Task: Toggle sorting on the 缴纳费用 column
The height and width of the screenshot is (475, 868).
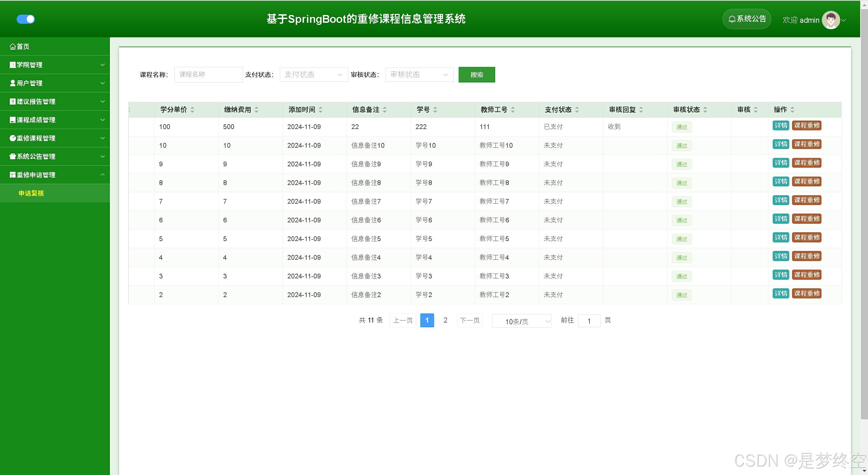Action: pyautogui.click(x=256, y=110)
